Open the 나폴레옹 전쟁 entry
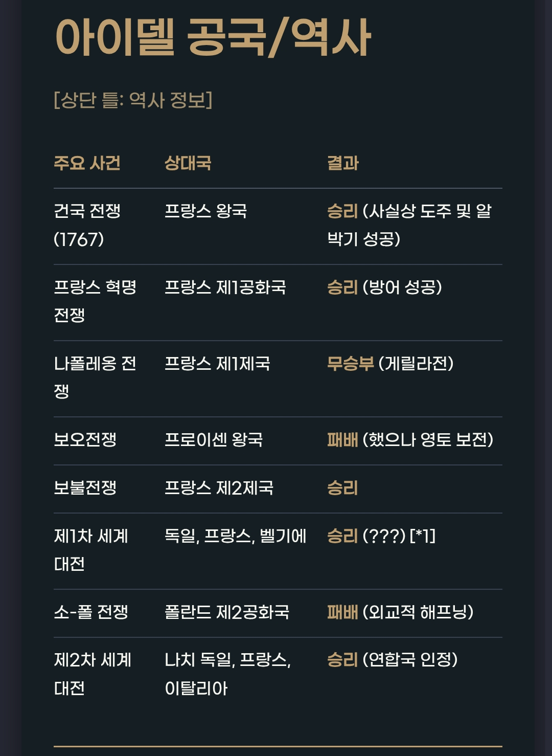The width and height of the screenshot is (552, 756). click(x=95, y=377)
